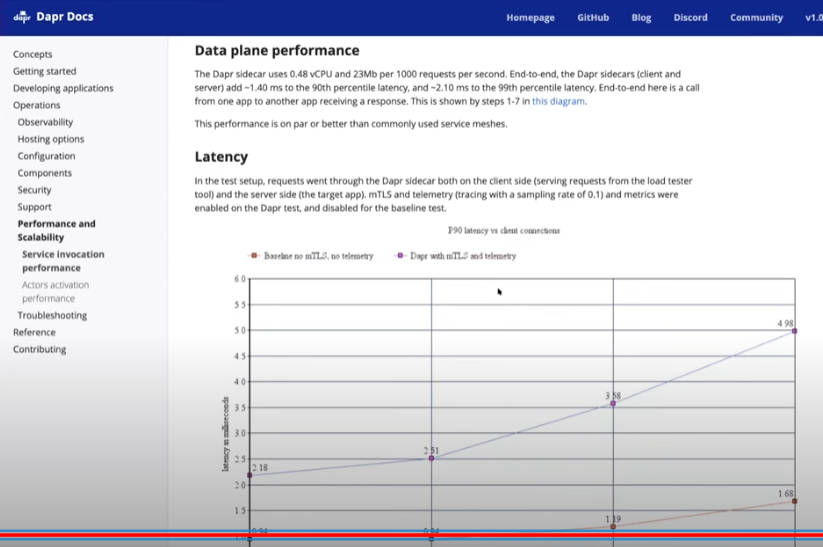Click the 2.18 data point on chart
The image size is (823, 547).
pos(249,475)
